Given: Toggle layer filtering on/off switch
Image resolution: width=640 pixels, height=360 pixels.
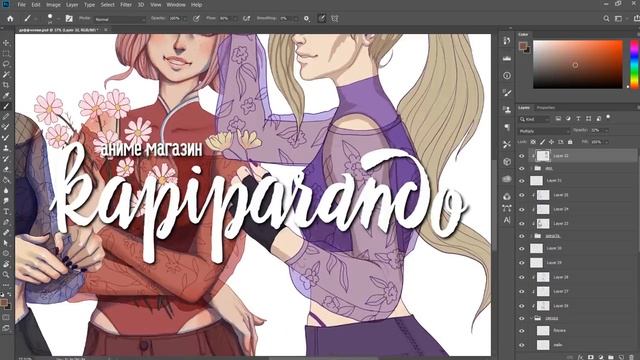Looking at the screenshot, I should point(608,118).
